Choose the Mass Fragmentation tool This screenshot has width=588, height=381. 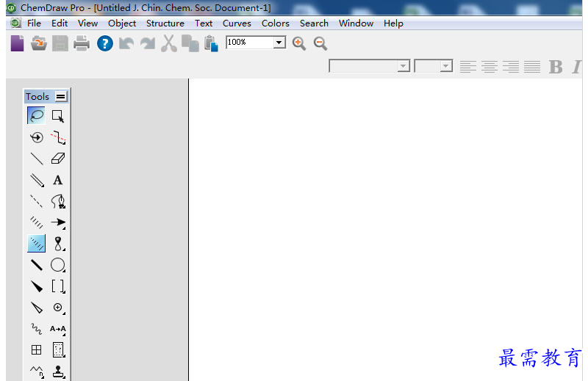tap(58, 137)
